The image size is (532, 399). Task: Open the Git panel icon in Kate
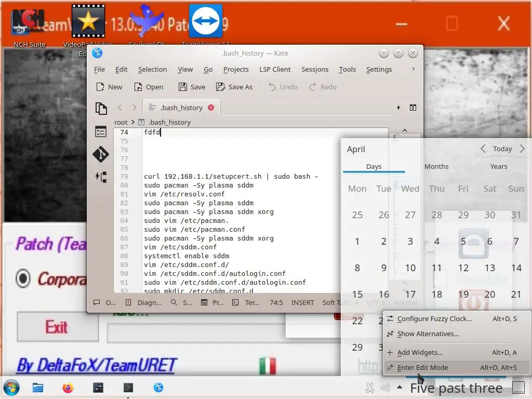pos(101,154)
